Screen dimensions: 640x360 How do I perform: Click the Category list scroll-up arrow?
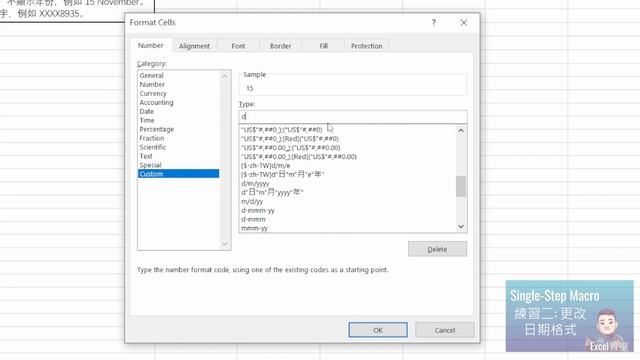(224, 76)
